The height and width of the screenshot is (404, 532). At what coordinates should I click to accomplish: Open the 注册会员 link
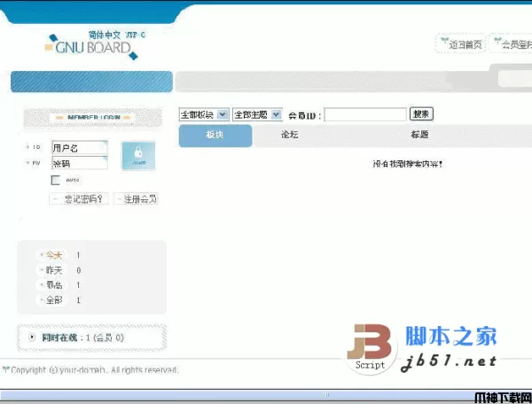point(137,199)
